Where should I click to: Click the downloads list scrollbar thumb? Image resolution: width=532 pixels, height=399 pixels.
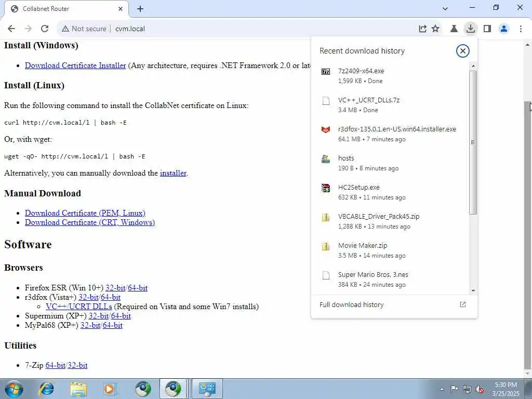pos(473,142)
